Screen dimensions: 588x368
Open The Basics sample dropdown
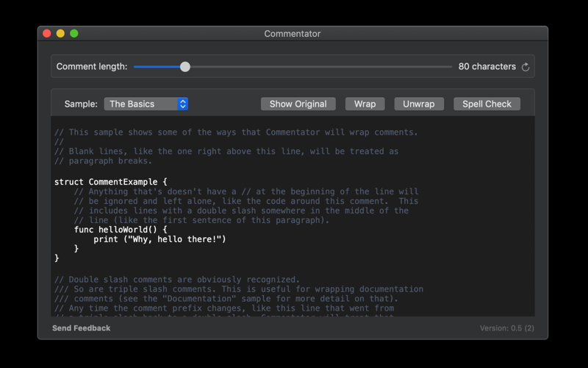pyautogui.click(x=146, y=104)
